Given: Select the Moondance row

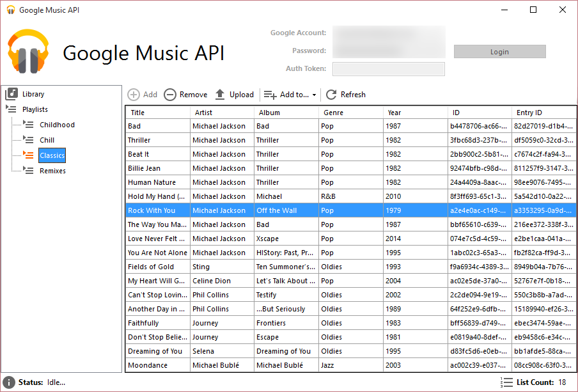Looking at the screenshot, I should 350,365.
